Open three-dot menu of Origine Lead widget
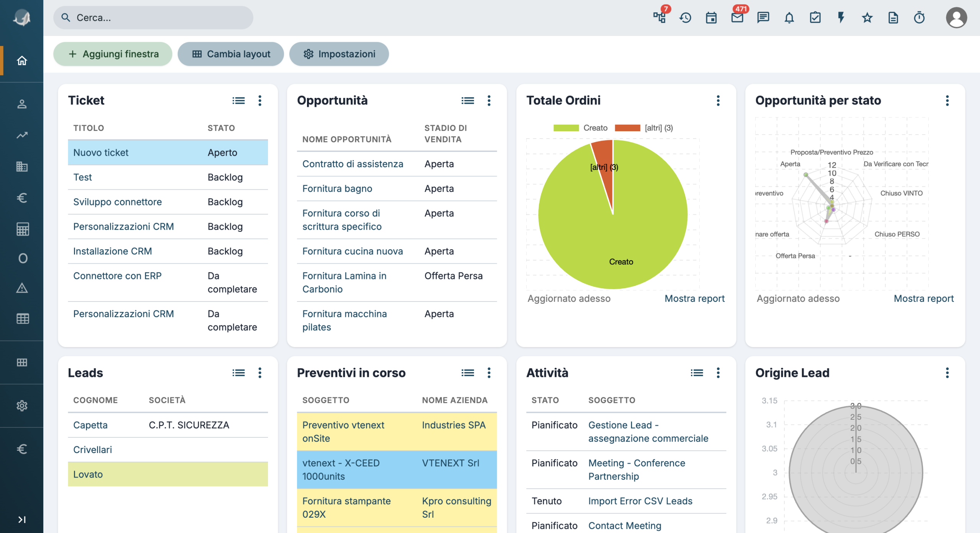 (x=947, y=373)
